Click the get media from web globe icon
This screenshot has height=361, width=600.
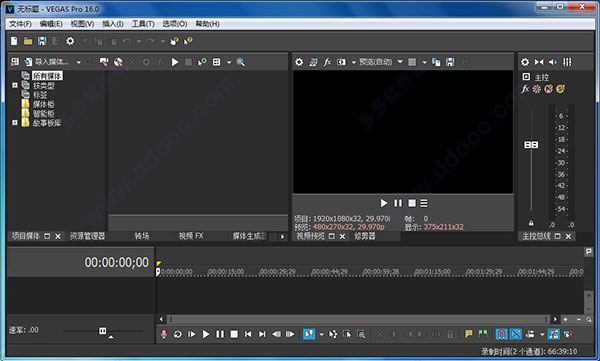tap(118, 62)
